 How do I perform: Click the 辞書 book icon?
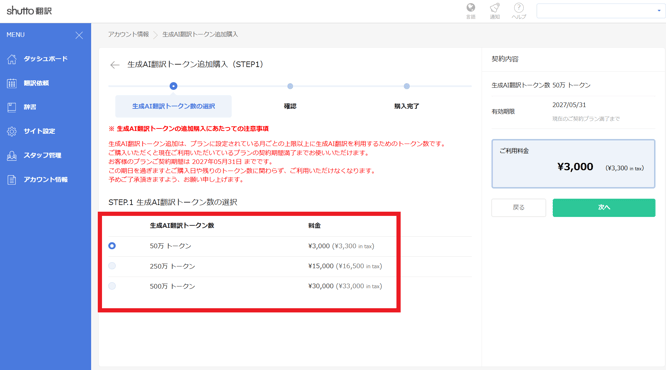pos(12,107)
